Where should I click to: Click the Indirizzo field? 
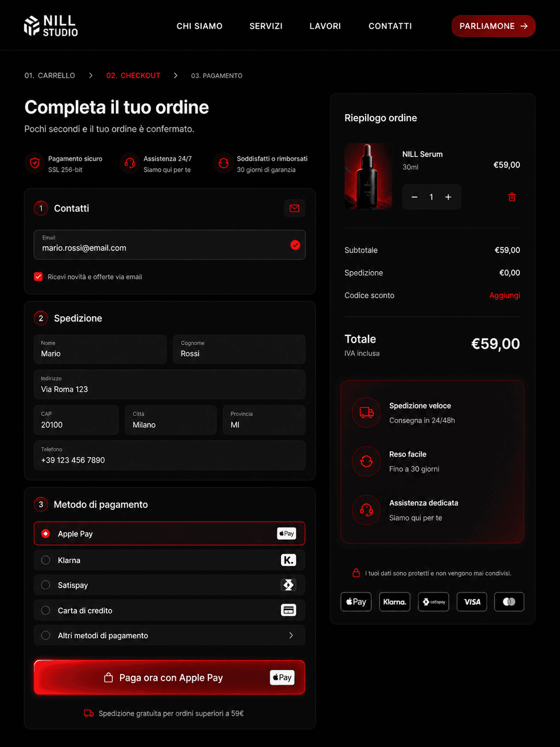point(170,385)
